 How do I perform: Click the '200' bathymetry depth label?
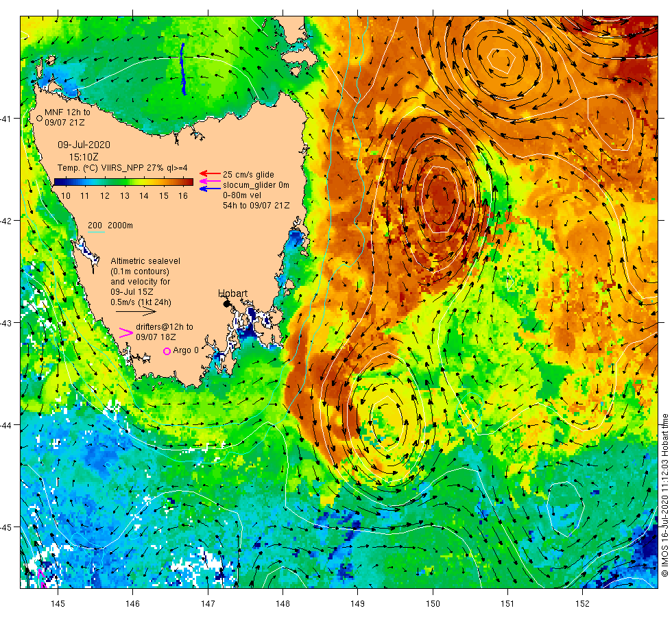(x=95, y=226)
